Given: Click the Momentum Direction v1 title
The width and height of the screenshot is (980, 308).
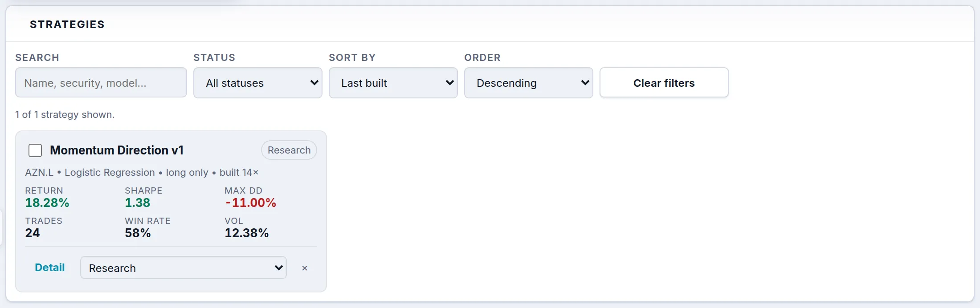Looking at the screenshot, I should pyautogui.click(x=117, y=150).
